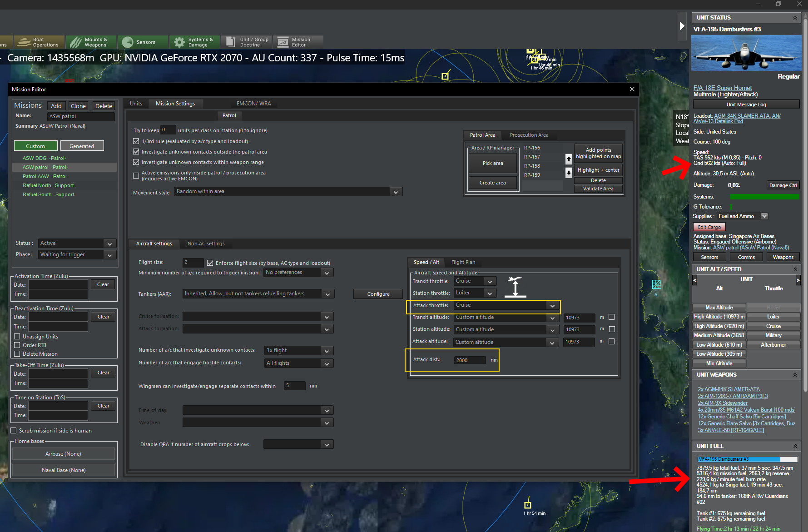Collapse right sidebar with triangle arrow

tap(682, 26)
